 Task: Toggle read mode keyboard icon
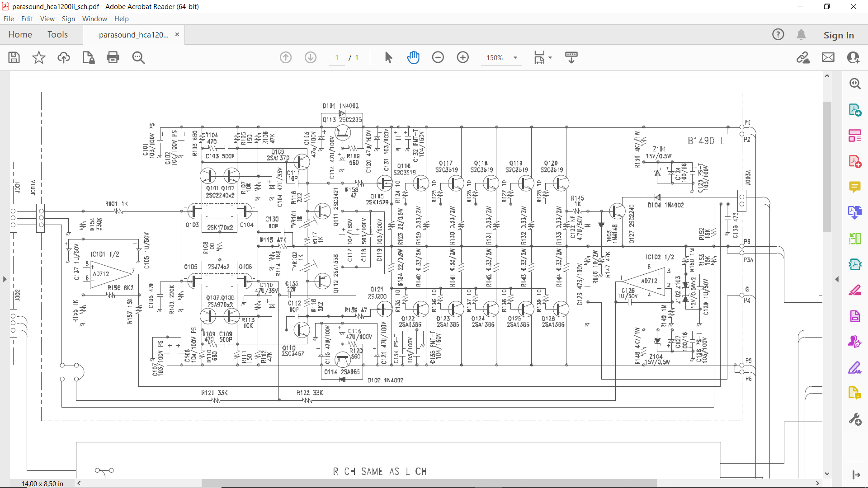[571, 57]
